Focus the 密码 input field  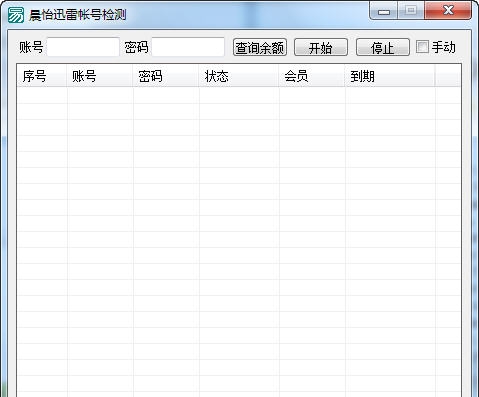pos(188,47)
